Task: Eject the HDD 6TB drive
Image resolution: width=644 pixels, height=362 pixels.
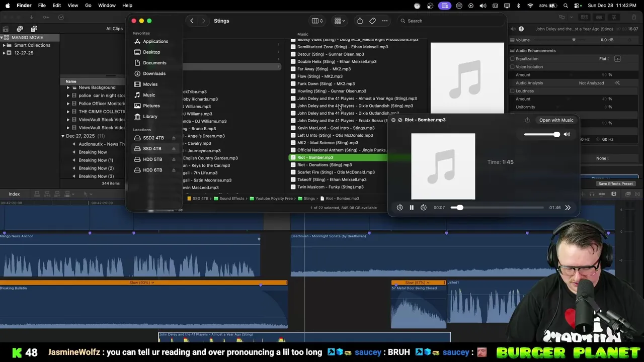Action: click(174, 170)
